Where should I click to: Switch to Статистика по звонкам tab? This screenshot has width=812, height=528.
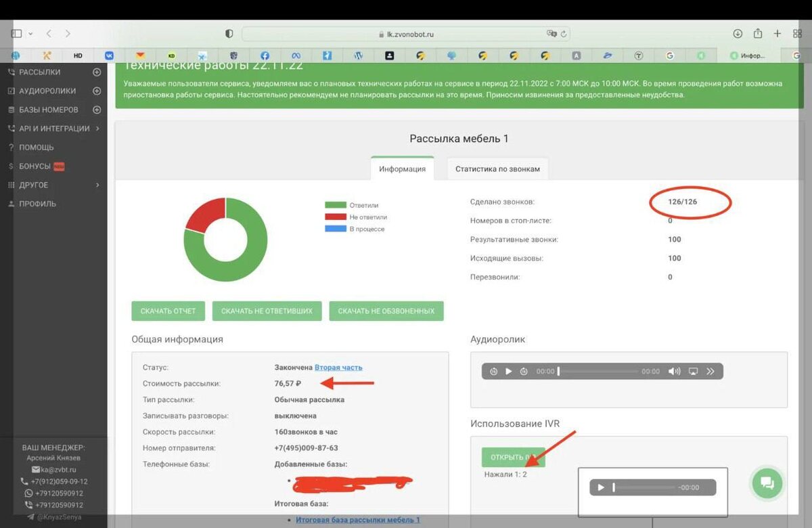[x=497, y=169]
